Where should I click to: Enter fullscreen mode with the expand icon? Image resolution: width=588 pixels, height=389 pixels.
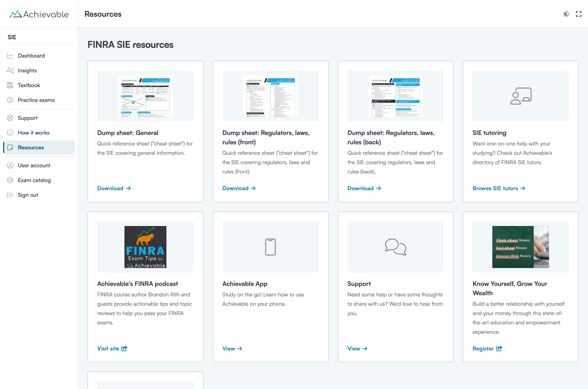(578, 14)
